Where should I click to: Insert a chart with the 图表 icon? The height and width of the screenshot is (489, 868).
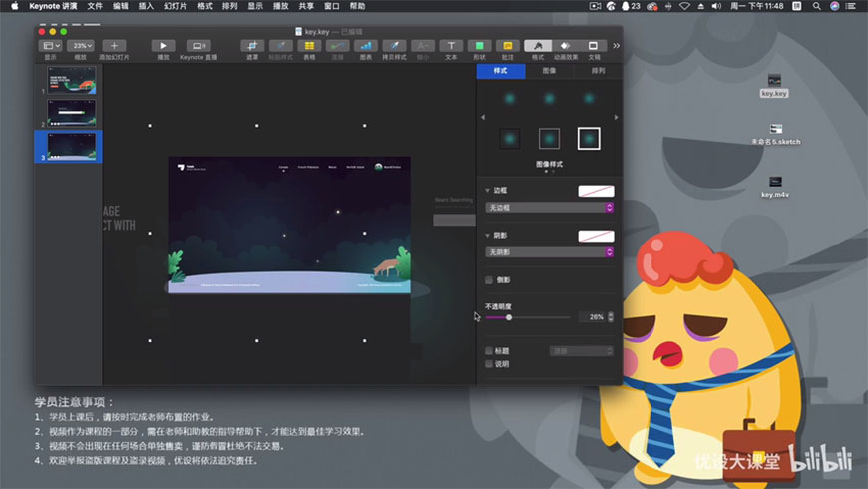tap(366, 46)
